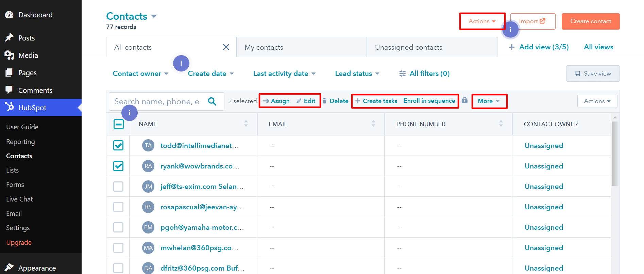The height and width of the screenshot is (274, 644).
Task: Sort by the EMAIL column arrows
Action: click(x=373, y=124)
